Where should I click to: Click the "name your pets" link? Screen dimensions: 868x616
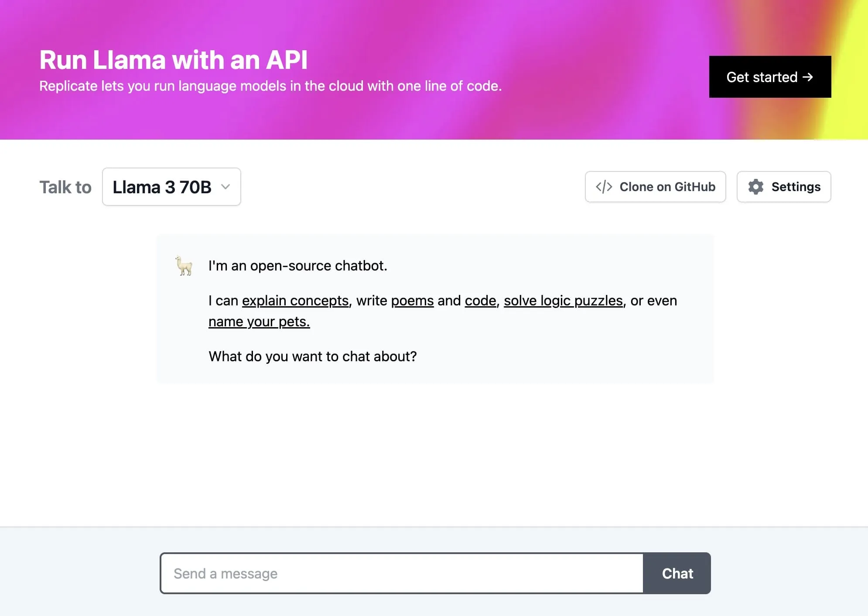[259, 322]
